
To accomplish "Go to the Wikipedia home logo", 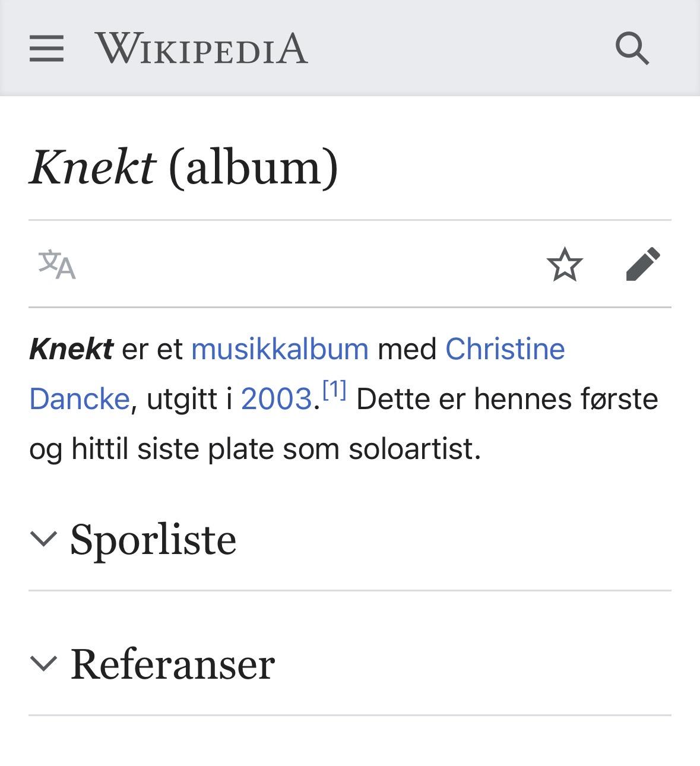I will click(x=201, y=48).
